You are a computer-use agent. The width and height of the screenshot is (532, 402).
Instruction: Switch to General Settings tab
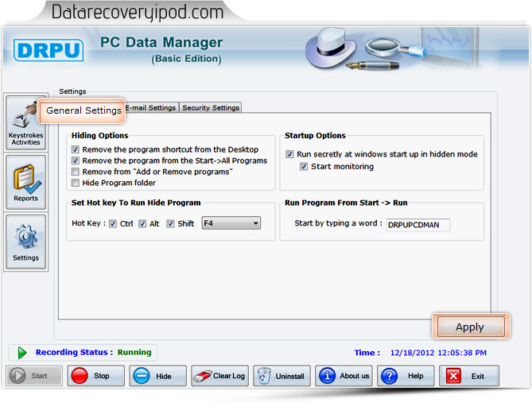81,110
